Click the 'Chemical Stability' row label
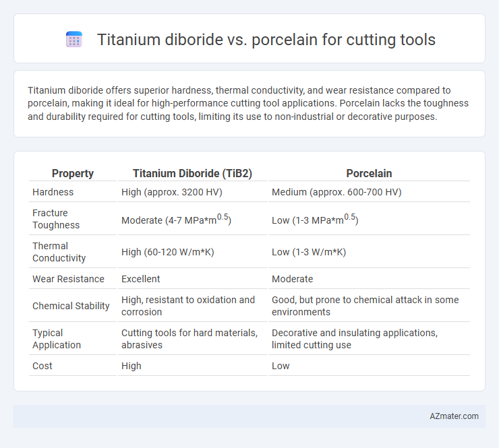Image resolution: width=499 pixels, height=448 pixels. (x=71, y=306)
